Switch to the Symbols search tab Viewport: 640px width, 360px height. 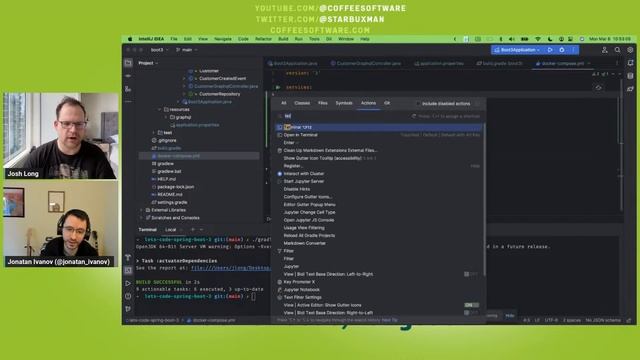click(x=344, y=103)
